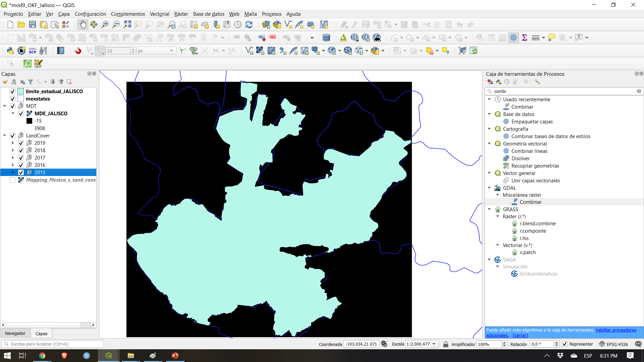Click the mint color swatch of limite_estadual_JALISCO
The width and height of the screenshot is (644, 362).
(21, 91)
